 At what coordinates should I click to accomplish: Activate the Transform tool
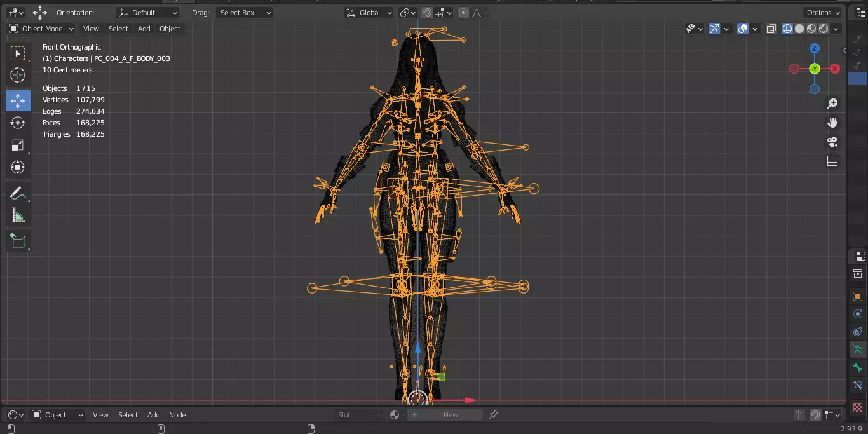click(18, 167)
